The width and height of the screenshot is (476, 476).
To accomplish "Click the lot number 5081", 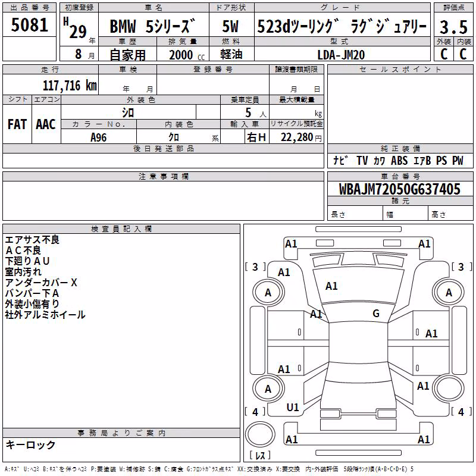I will [x=29, y=25].
